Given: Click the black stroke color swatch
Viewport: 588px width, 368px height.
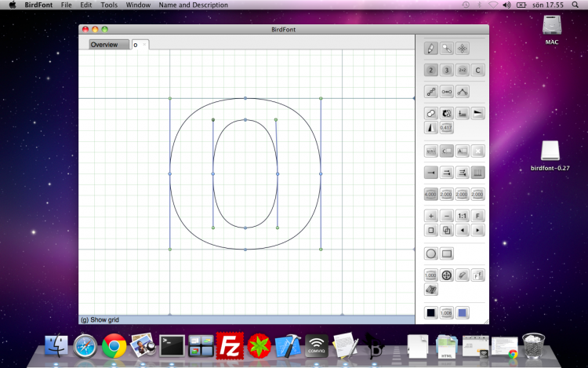Looking at the screenshot, I should pyautogui.click(x=430, y=313).
